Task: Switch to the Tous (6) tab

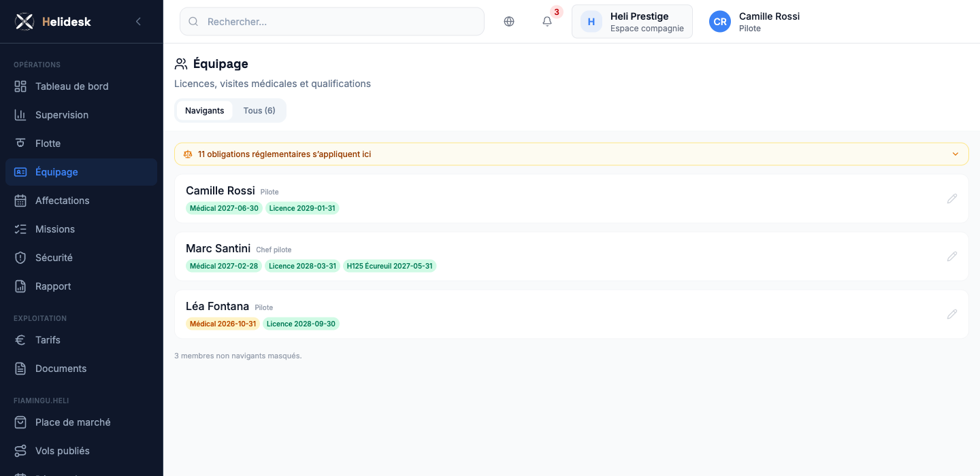Action: [x=259, y=111]
